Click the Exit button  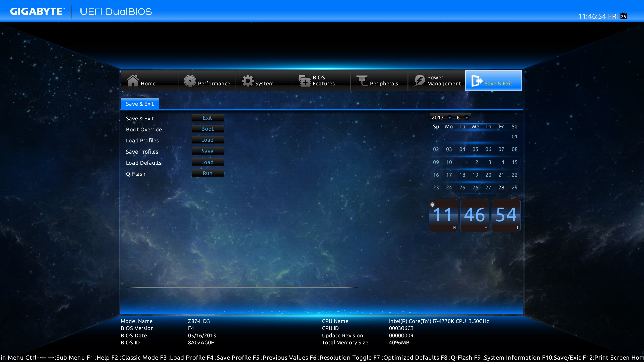pos(207,118)
